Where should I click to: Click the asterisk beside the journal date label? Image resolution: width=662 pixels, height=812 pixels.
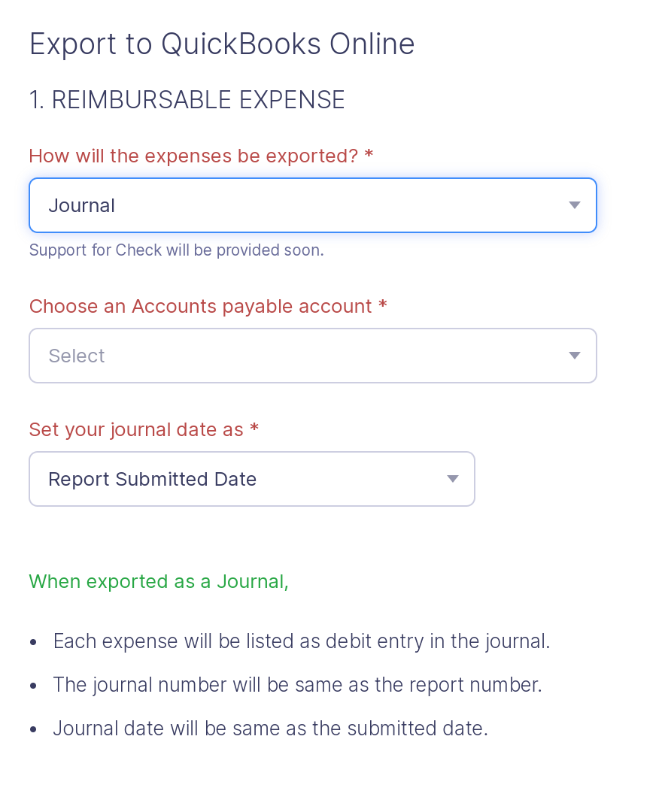point(254,429)
